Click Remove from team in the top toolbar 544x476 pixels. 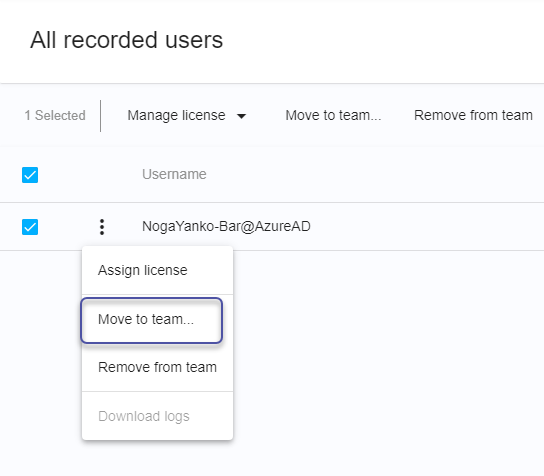473,116
